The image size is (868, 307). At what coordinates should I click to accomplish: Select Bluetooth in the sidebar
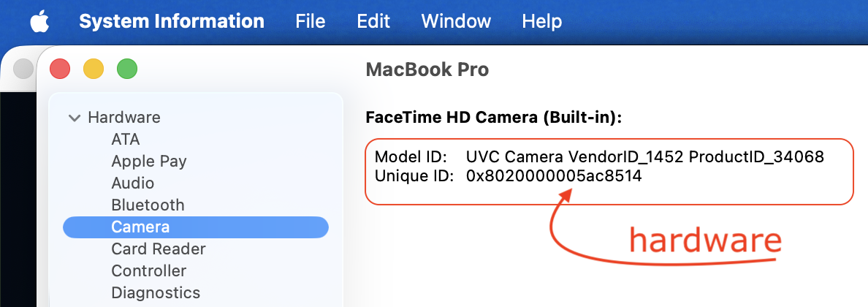(148, 205)
